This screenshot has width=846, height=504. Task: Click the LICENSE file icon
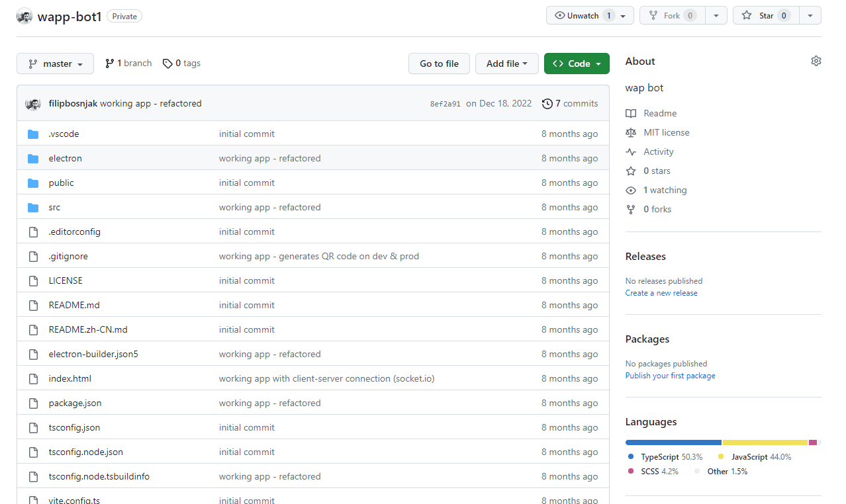point(33,280)
